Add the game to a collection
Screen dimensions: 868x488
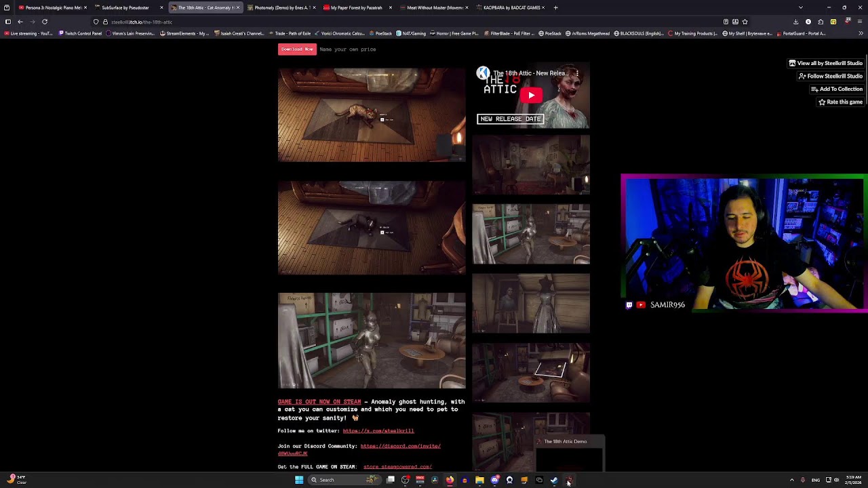(836, 89)
